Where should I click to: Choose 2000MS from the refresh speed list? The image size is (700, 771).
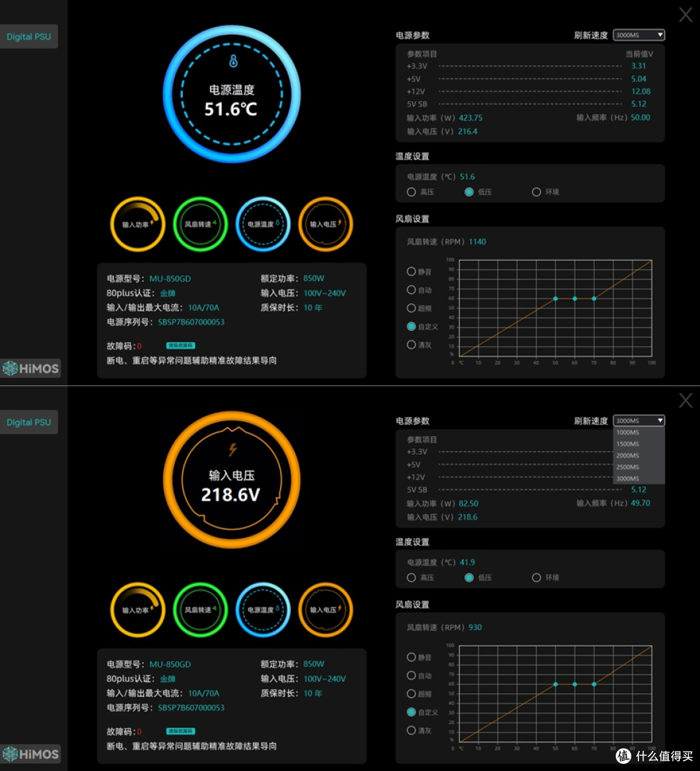[x=639, y=456]
